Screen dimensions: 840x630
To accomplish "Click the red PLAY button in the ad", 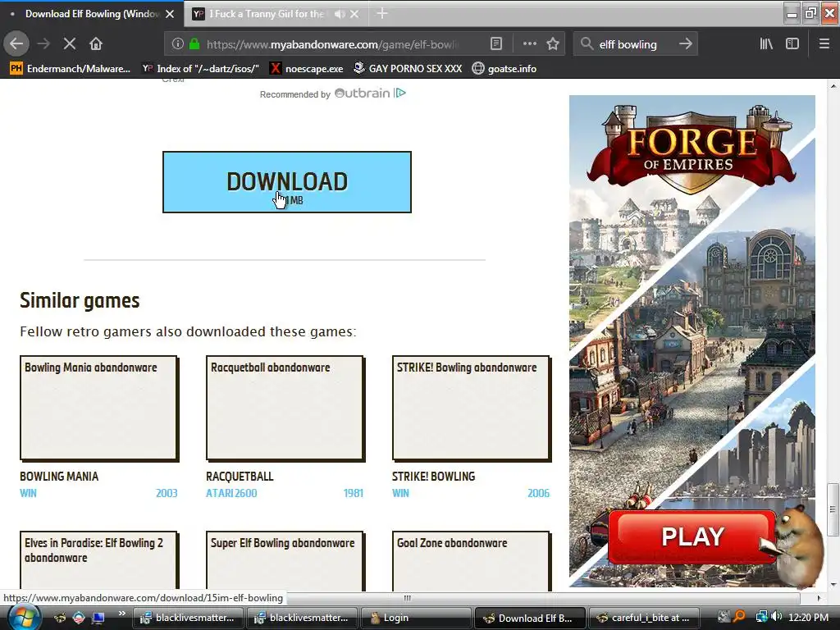I will [x=692, y=536].
